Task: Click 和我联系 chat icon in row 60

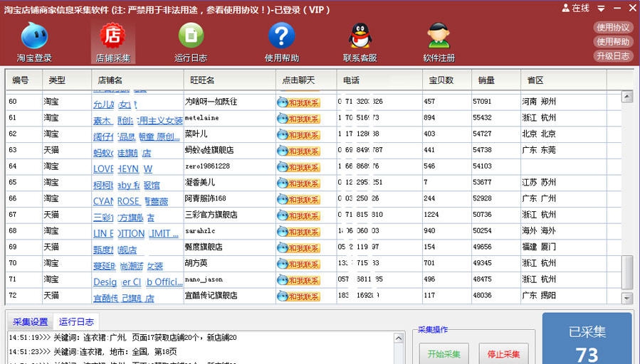Action: click(298, 102)
